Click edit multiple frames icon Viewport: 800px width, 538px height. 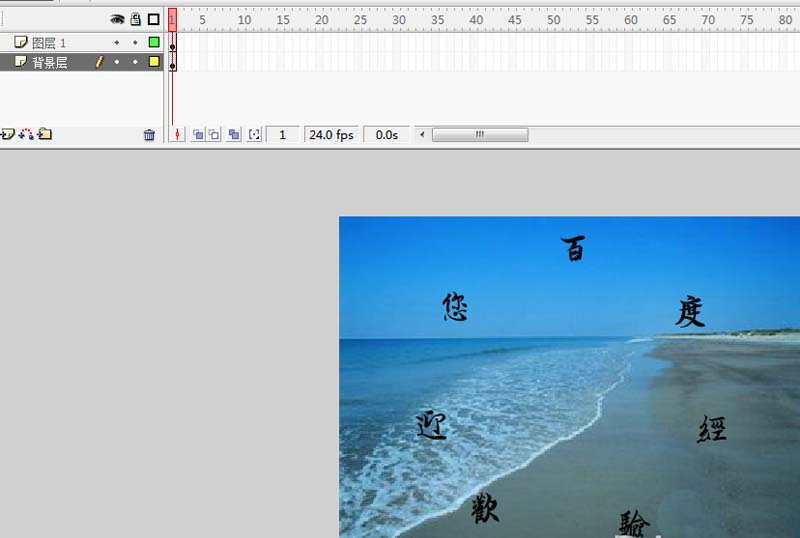click(234, 134)
